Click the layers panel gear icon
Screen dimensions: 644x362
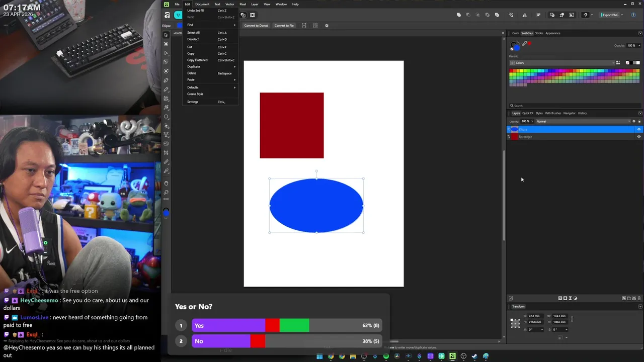pos(634,121)
